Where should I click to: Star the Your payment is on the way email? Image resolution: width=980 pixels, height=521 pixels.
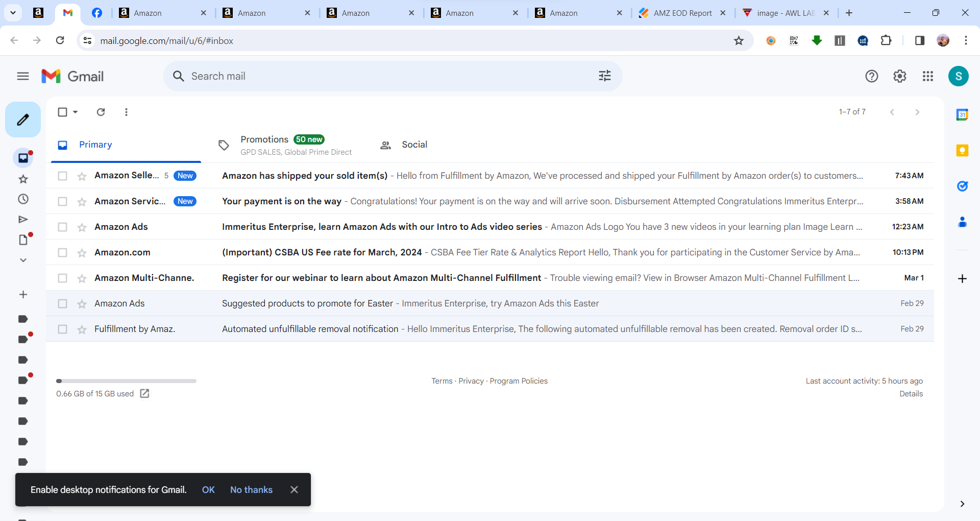pyautogui.click(x=82, y=201)
